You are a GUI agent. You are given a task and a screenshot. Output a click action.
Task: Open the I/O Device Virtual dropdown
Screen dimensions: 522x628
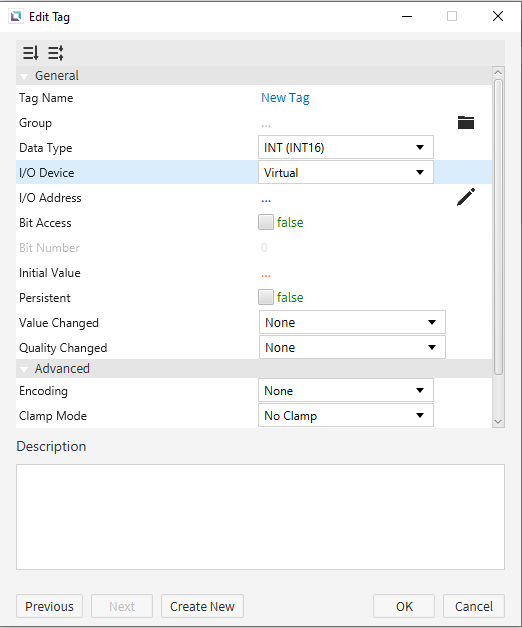346,173
